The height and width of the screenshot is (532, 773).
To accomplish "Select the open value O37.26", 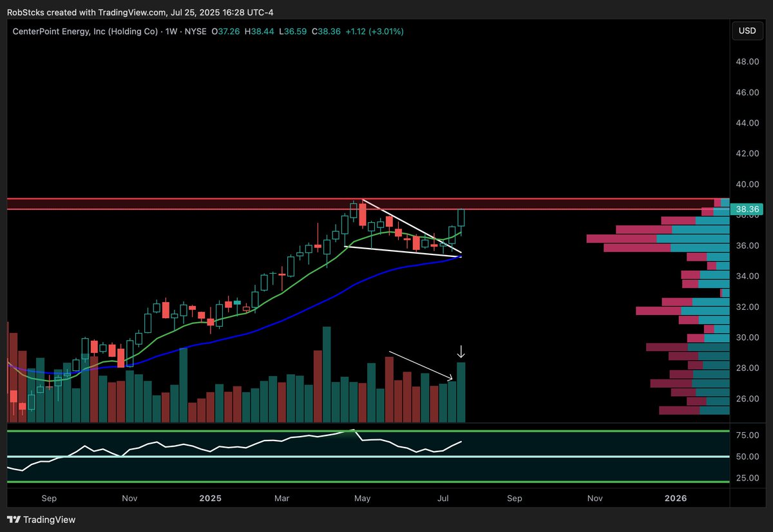I will pos(226,31).
